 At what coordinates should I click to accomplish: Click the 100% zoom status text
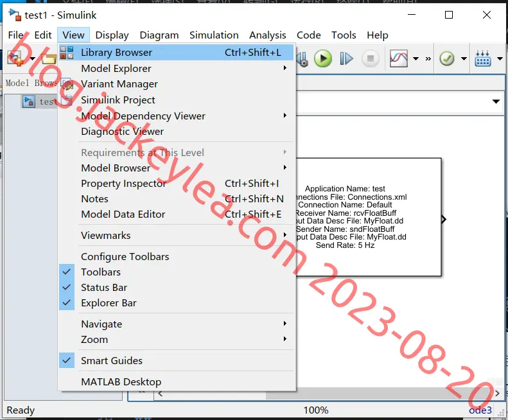pyautogui.click(x=316, y=410)
